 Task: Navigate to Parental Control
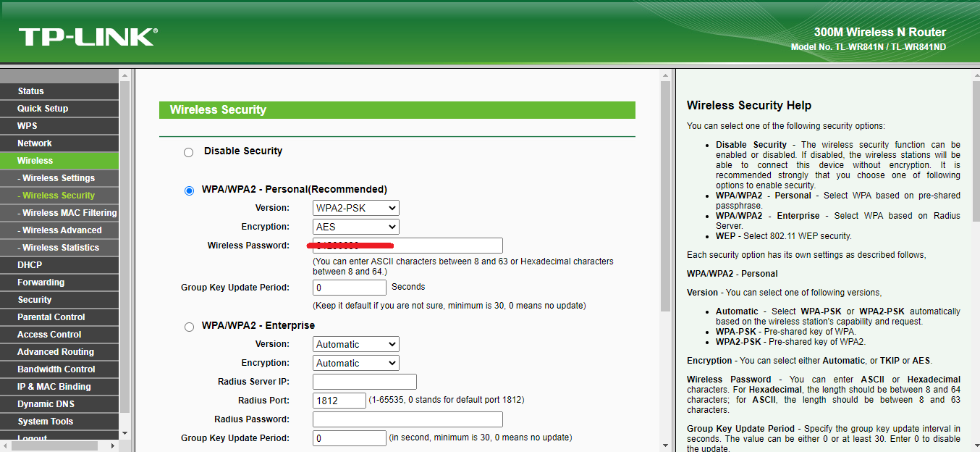pos(51,317)
